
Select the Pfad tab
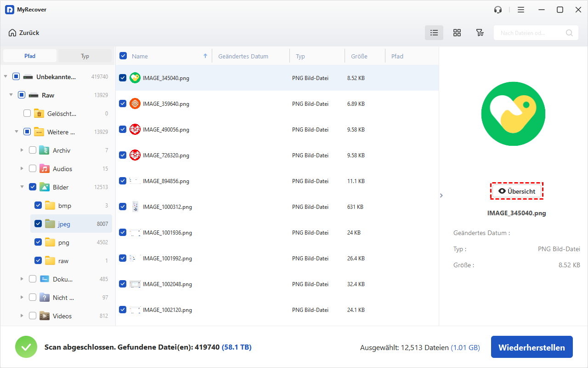point(30,56)
